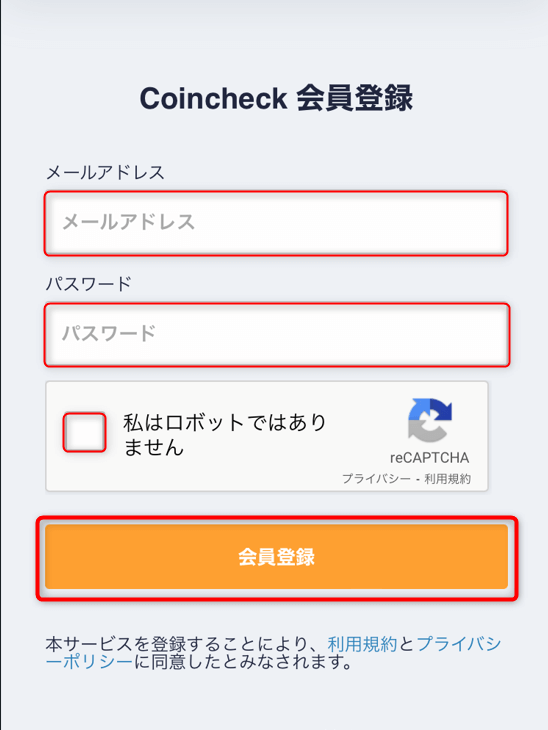Open the 利用規約 link in footer sentence

(362, 644)
